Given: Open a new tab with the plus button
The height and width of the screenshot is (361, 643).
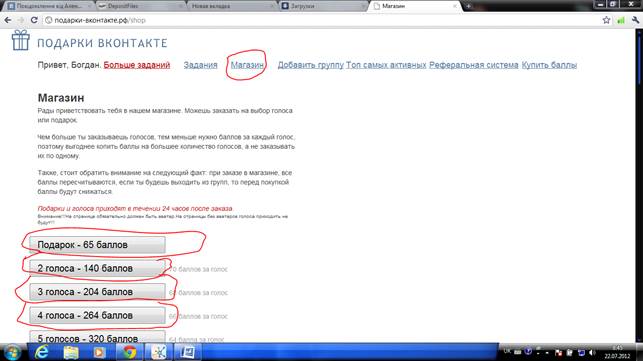Looking at the screenshot, I should 468,6.
